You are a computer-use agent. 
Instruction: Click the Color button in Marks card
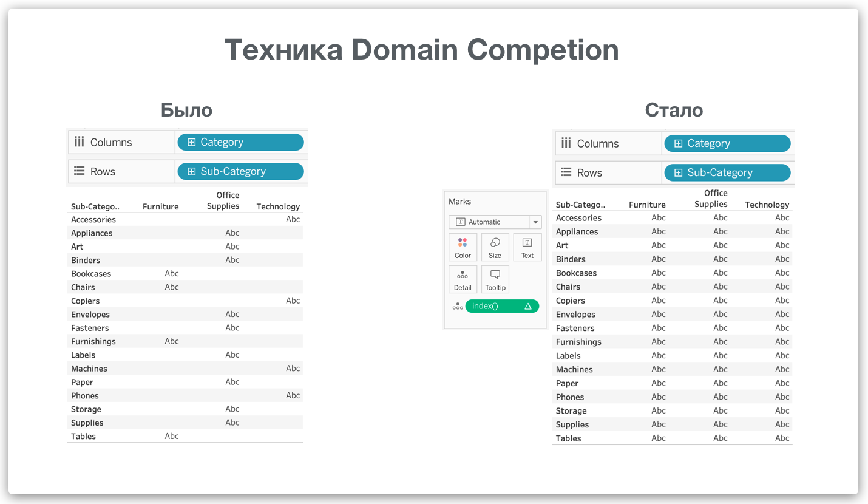click(x=463, y=248)
